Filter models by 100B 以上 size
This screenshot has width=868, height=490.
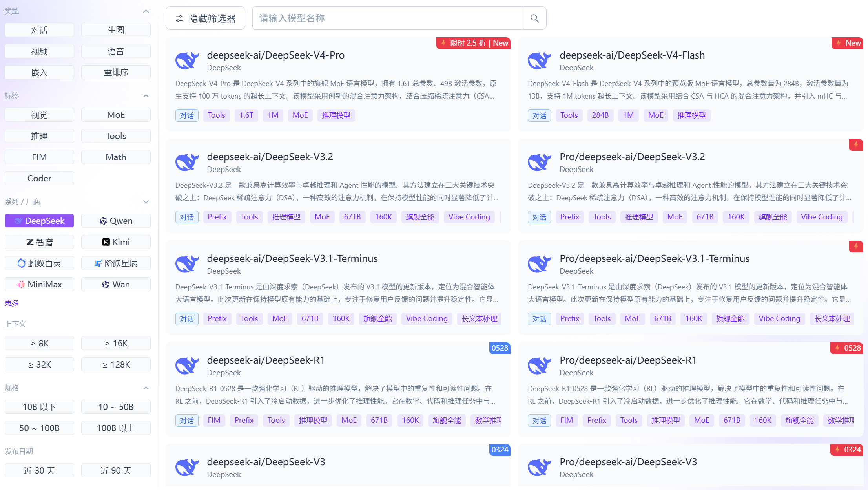click(116, 428)
